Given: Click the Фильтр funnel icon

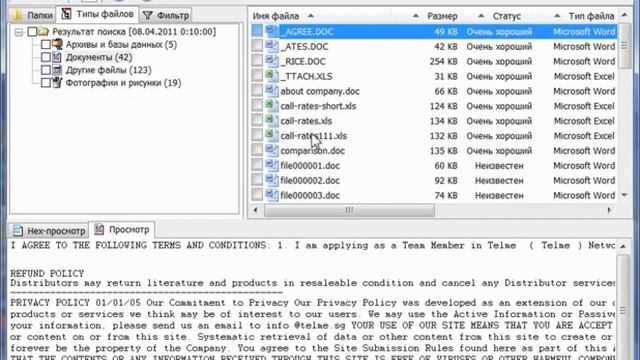Looking at the screenshot, I should pyautogui.click(x=148, y=16).
